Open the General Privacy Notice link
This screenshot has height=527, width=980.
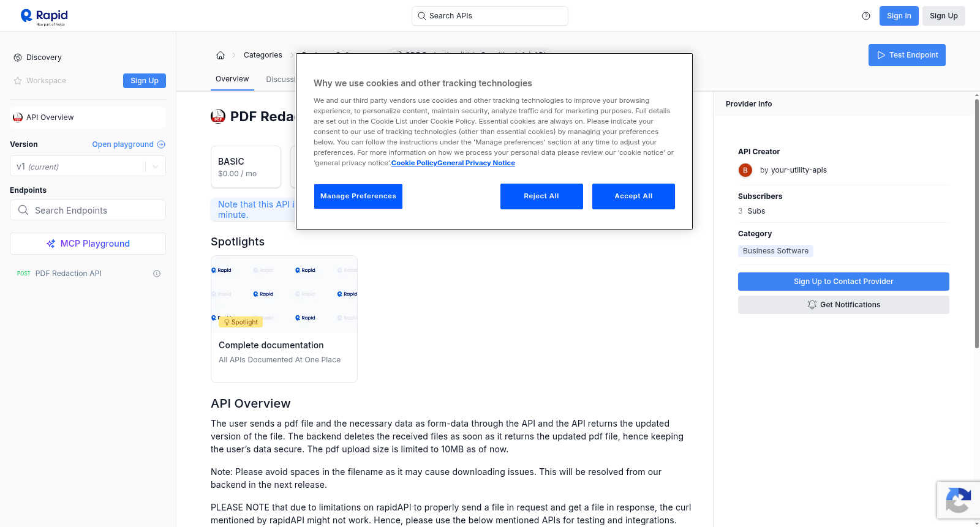tap(476, 163)
